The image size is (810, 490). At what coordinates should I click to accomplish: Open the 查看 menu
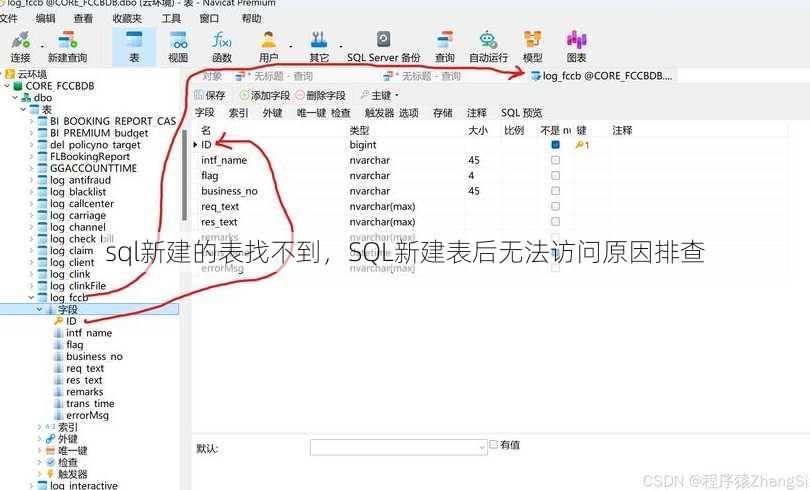[x=83, y=19]
